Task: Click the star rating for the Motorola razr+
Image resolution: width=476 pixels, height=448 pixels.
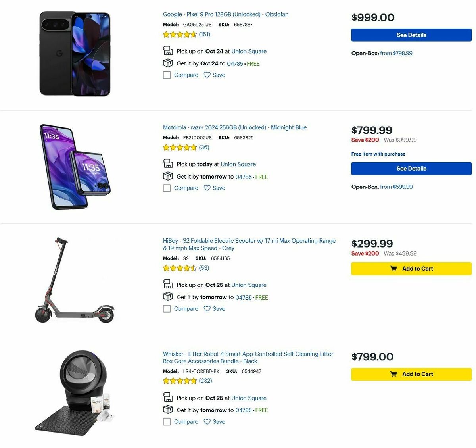Action: (x=179, y=147)
